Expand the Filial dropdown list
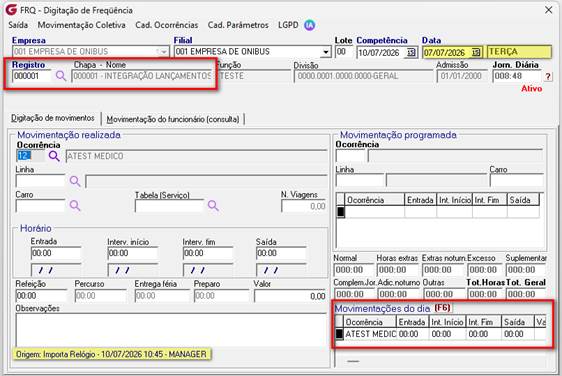 325,52
